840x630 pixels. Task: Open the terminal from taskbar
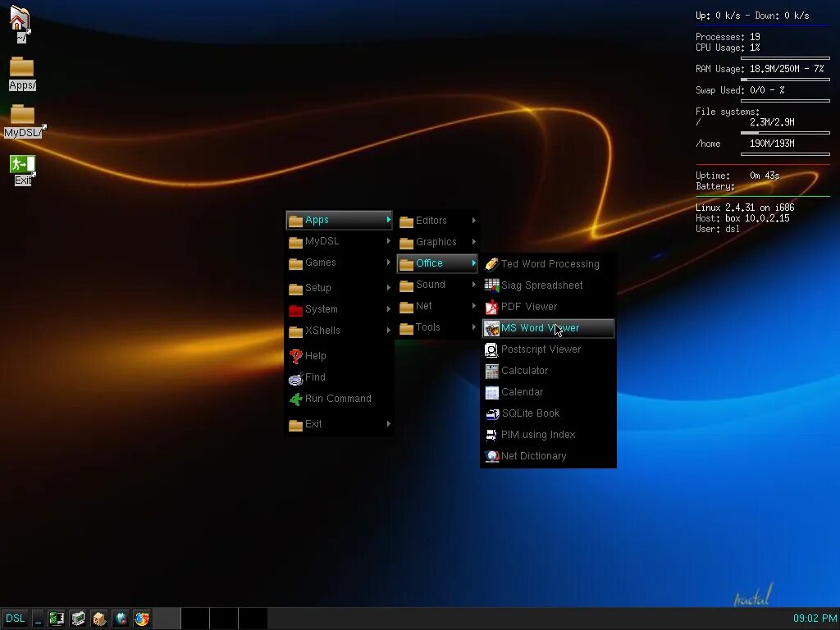pos(78,619)
